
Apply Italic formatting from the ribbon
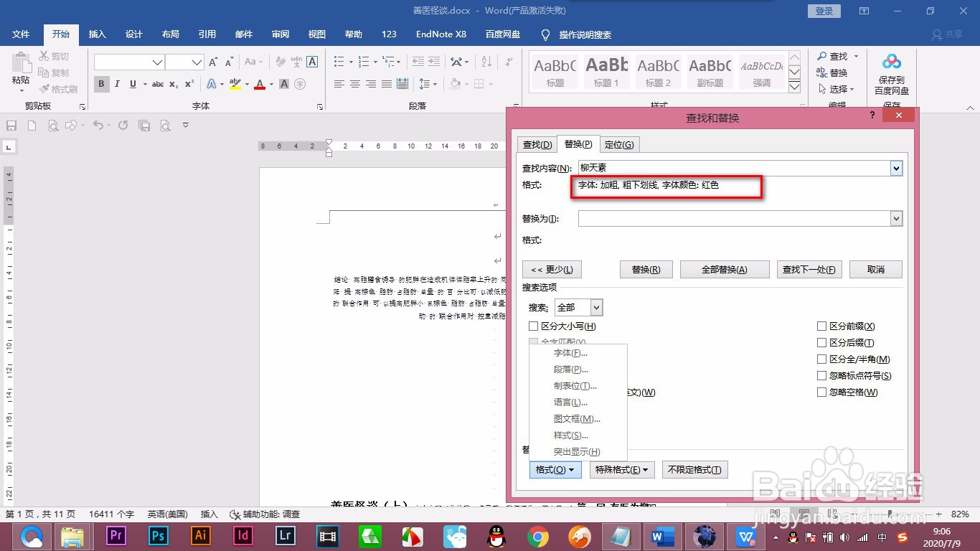(118, 84)
